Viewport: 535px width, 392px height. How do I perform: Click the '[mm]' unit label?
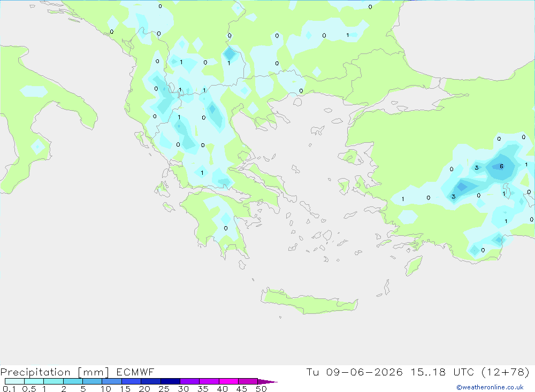[94, 372]
